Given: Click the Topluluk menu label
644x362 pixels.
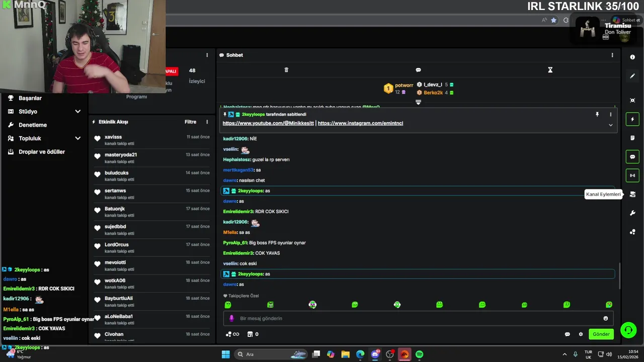Looking at the screenshot, I should (x=30, y=138).
